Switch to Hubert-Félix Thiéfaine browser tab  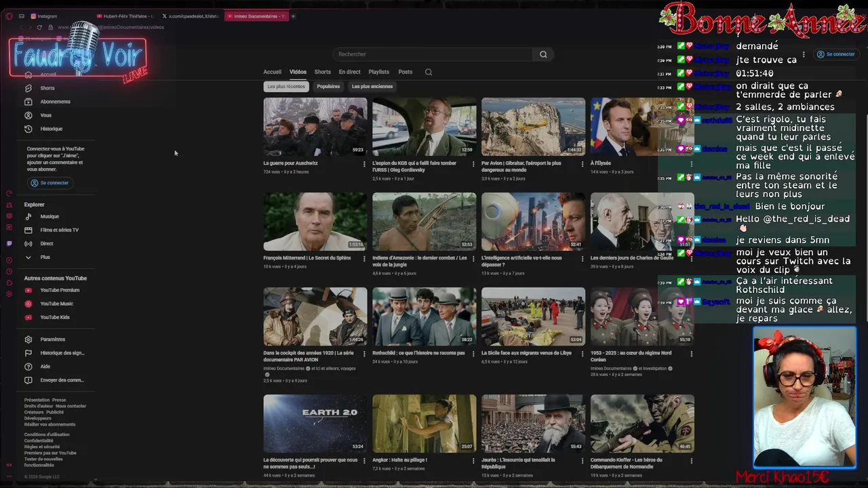point(125,16)
